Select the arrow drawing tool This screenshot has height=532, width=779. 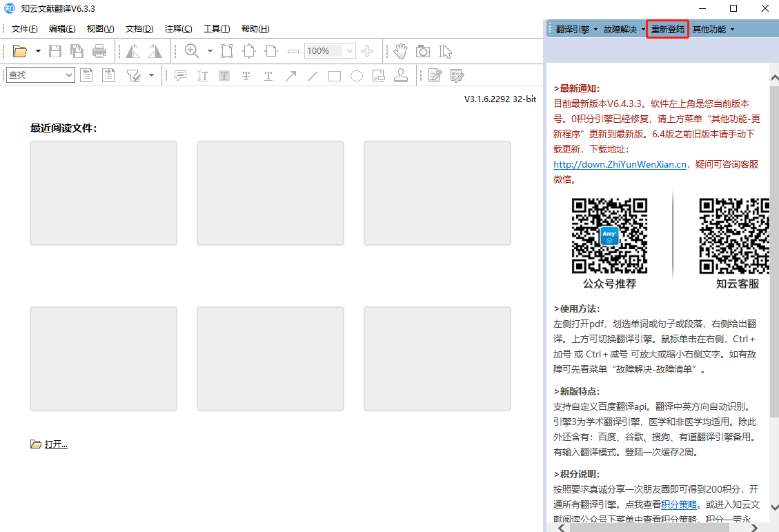(290, 75)
